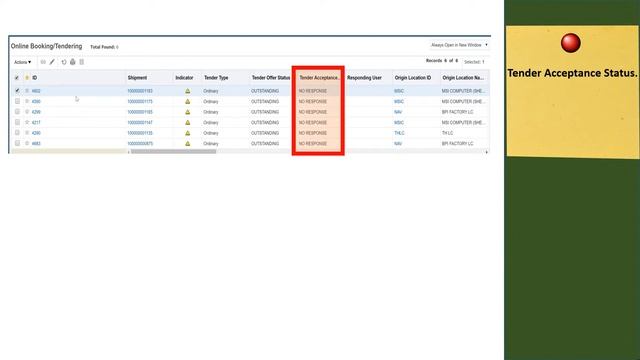Open shipment link 10000001135
The height and width of the screenshot is (360, 640).
(x=140, y=133)
